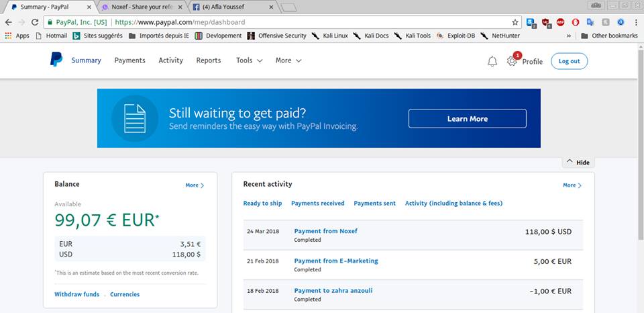Open the settings gear icon

(512, 61)
